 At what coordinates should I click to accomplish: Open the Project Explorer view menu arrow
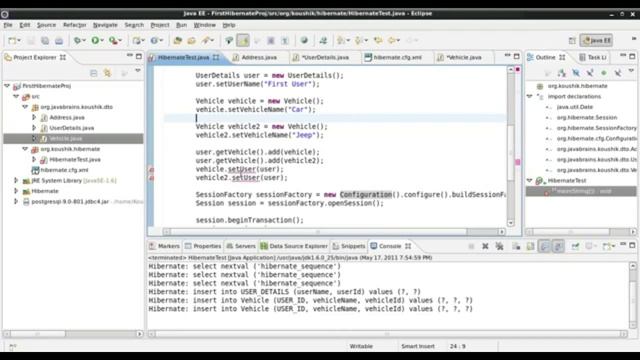click(138, 71)
